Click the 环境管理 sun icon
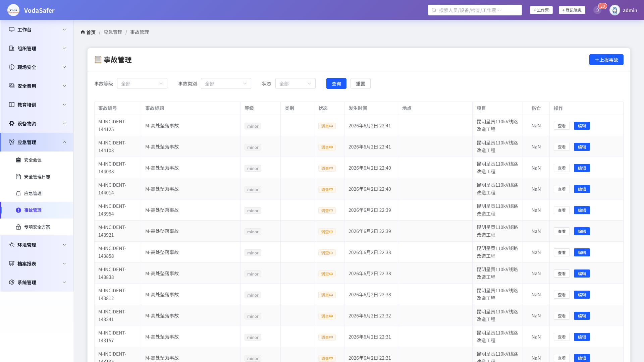 coord(12,245)
